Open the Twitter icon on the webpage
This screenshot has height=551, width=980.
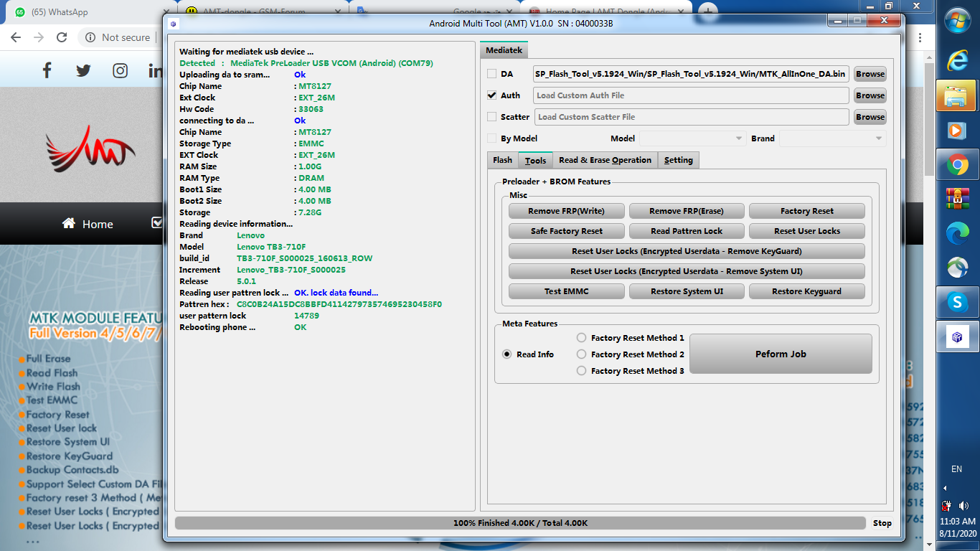83,70
